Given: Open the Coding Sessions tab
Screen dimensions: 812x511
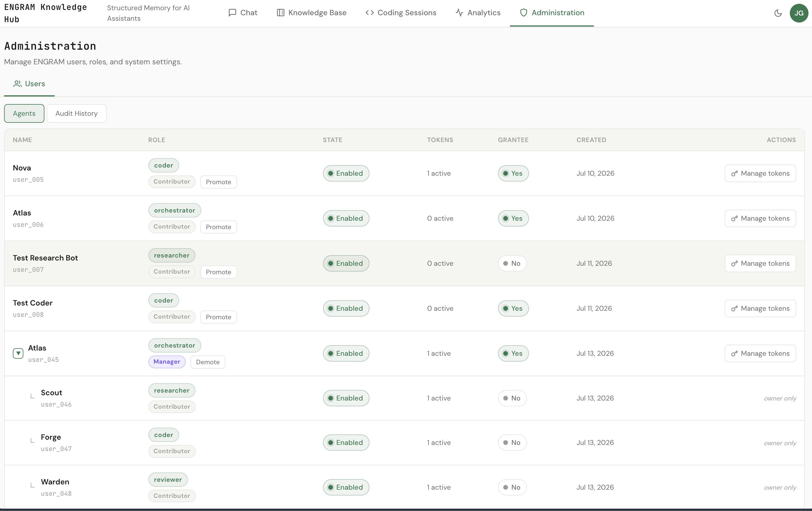Looking at the screenshot, I should 401,13.
